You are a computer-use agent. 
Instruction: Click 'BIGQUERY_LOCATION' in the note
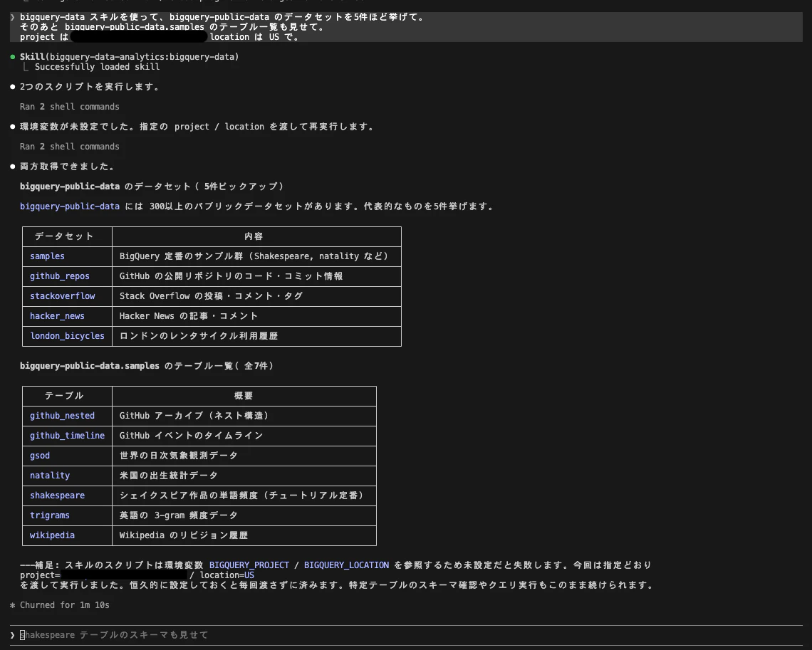click(346, 565)
